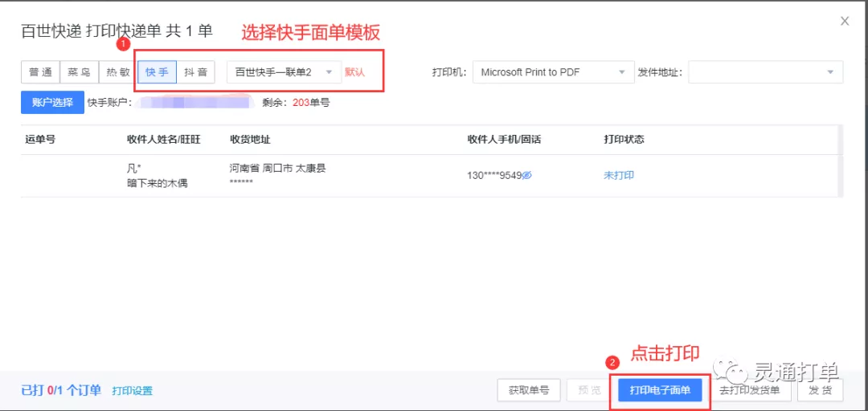Click the 收件人手机/固话 column header

pyautogui.click(x=504, y=140)
